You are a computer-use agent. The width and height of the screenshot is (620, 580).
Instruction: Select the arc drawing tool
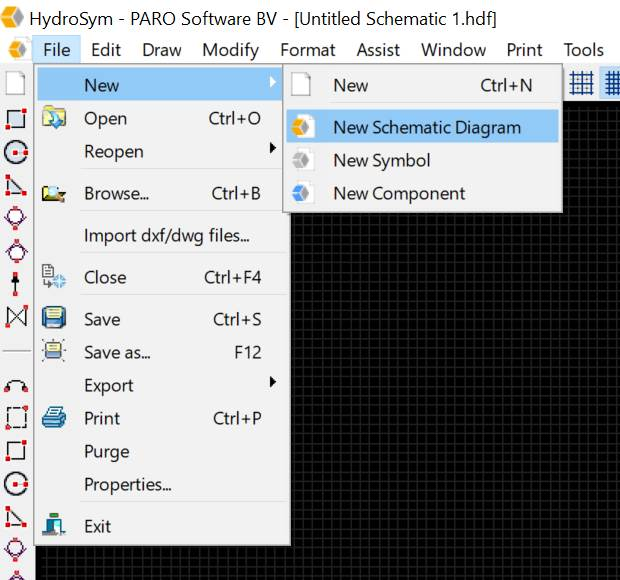click(x=16, y=386)
